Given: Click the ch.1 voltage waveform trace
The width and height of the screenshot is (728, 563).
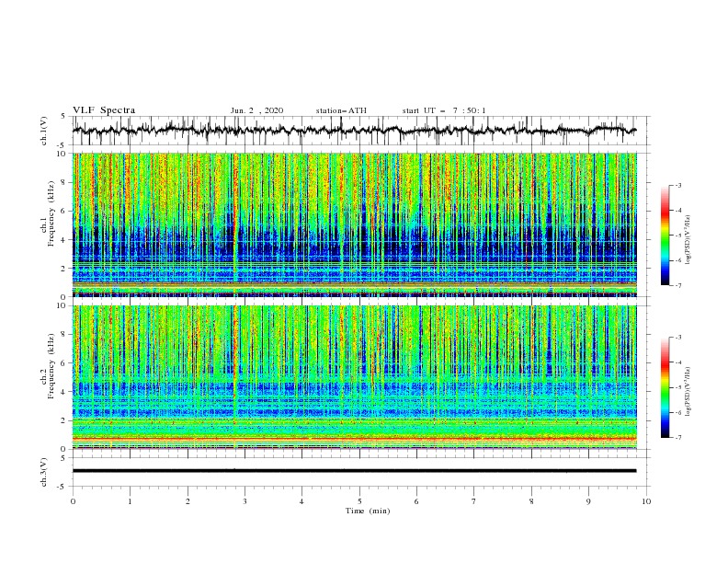Looking at the screenshot, I should point(354,131).
